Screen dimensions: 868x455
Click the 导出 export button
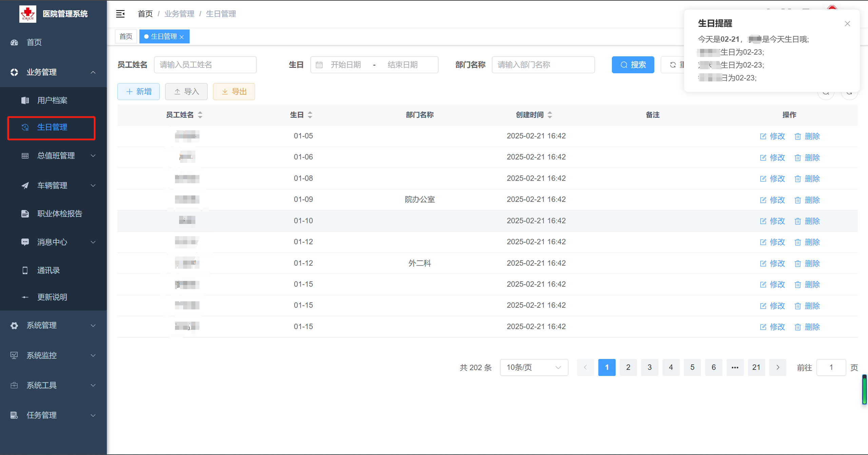(234, 92)
